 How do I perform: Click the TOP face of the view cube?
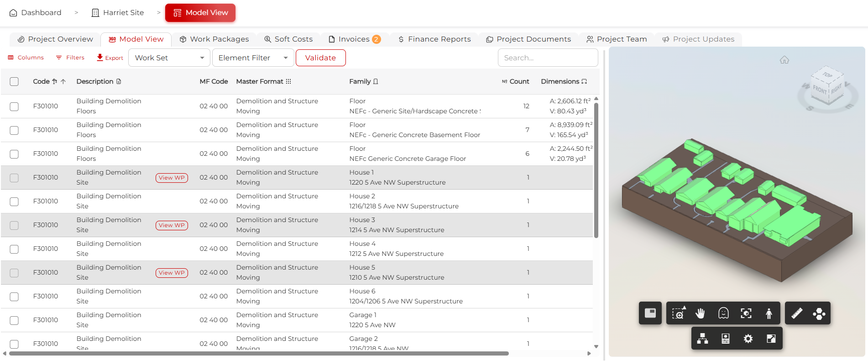tap(827, 74)
